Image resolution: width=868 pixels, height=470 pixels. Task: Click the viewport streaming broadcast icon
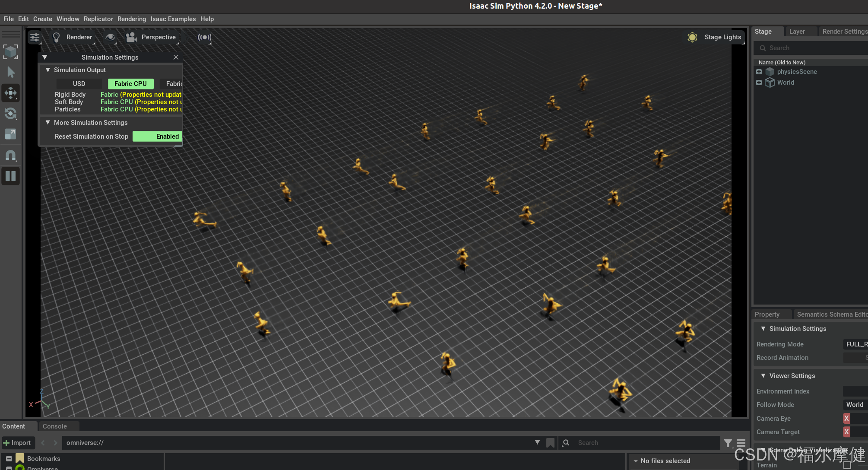204,37
